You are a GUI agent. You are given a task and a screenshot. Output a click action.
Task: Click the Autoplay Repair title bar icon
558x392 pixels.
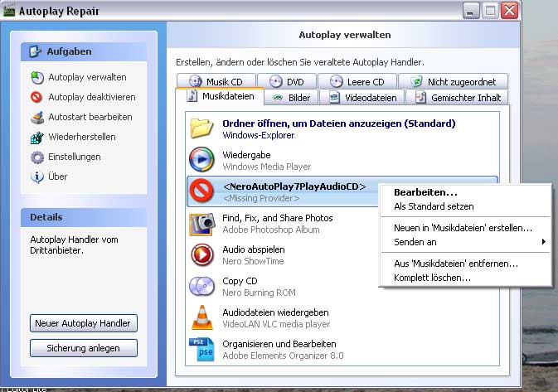point(9,10)
